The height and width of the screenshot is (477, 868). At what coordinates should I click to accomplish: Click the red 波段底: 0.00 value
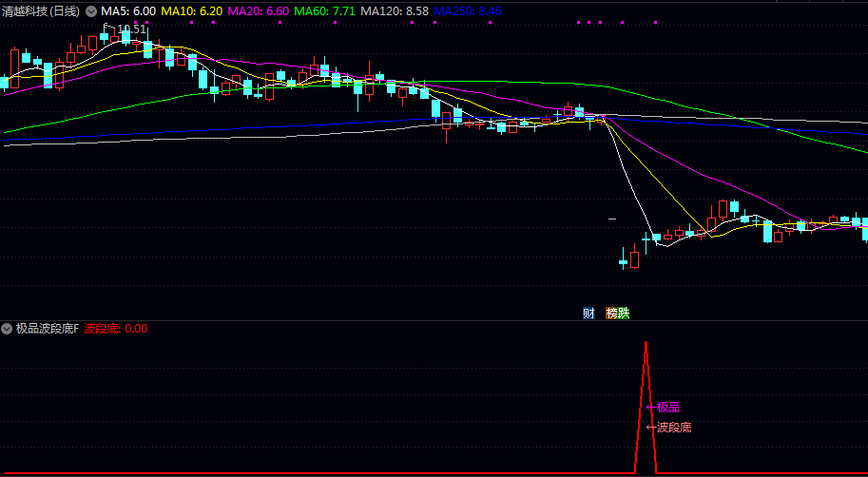pos(116,329)
